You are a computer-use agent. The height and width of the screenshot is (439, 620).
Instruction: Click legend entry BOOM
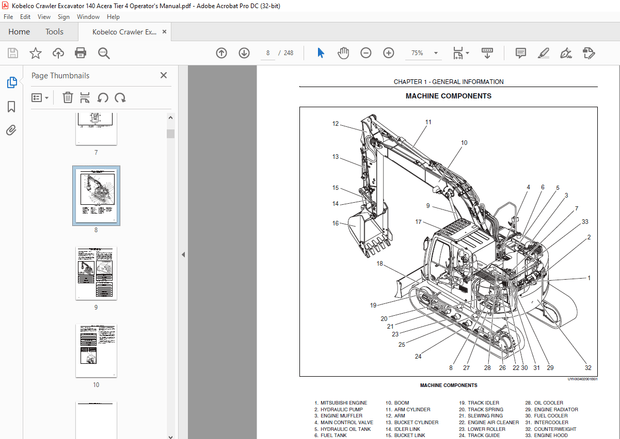coord(401,403)
